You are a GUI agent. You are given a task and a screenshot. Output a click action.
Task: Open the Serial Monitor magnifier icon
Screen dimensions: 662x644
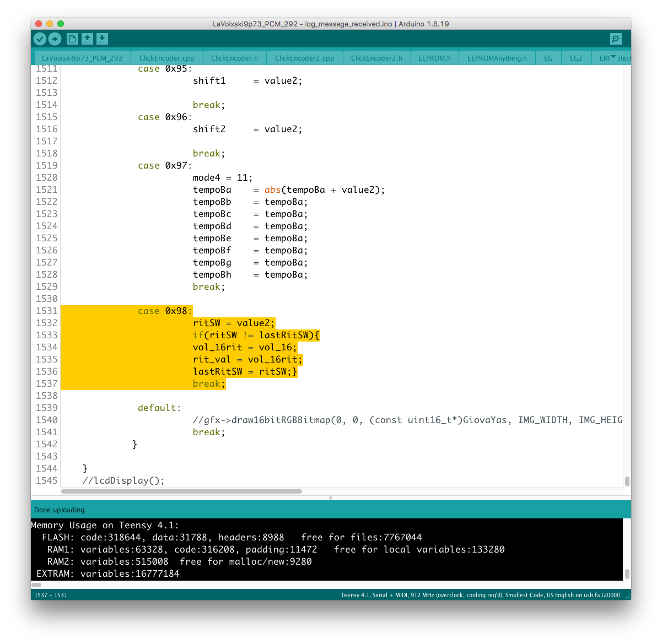tap(616, 39)
